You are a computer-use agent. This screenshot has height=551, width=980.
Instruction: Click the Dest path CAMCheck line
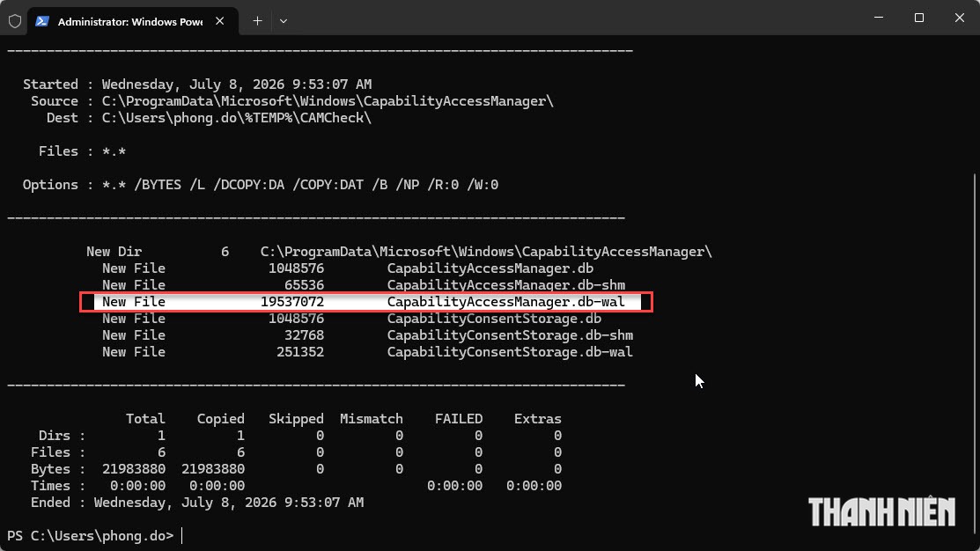209,118
